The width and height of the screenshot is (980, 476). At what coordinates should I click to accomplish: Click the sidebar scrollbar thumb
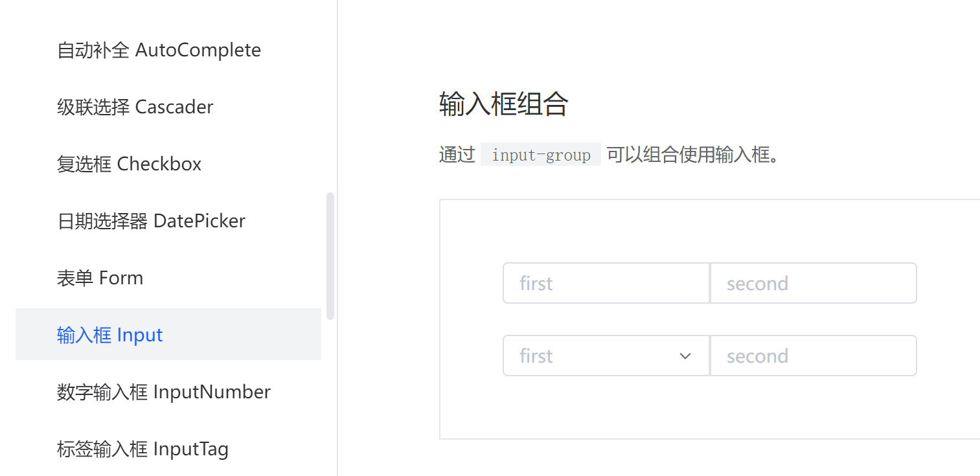pos(330,255)
